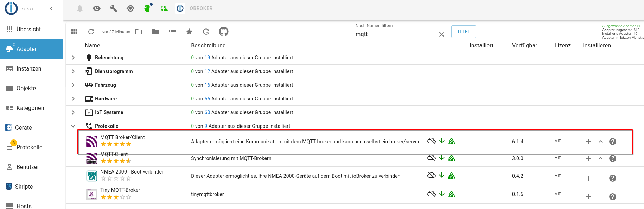Click the green sync arrows icon
644x209 pixels.
pos(164,8)
